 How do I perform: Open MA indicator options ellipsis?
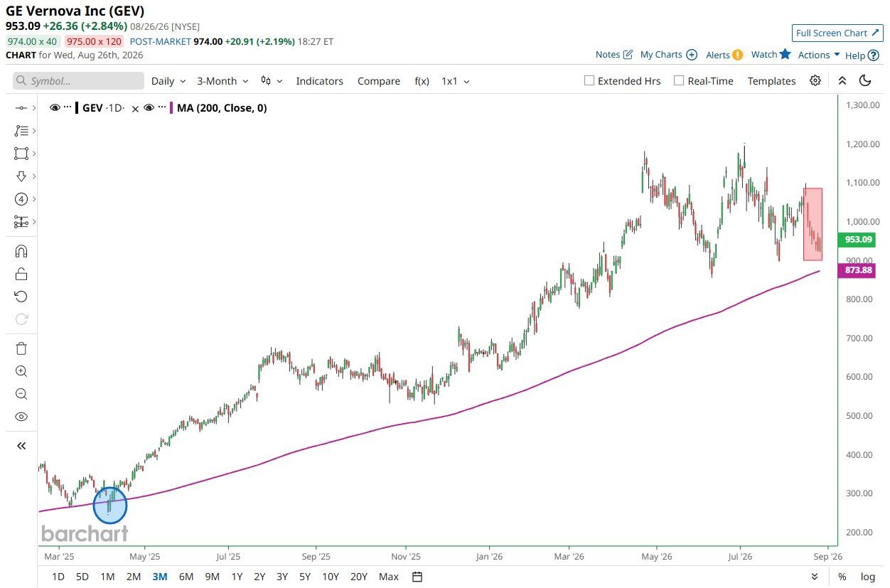(x=162, y=108)
